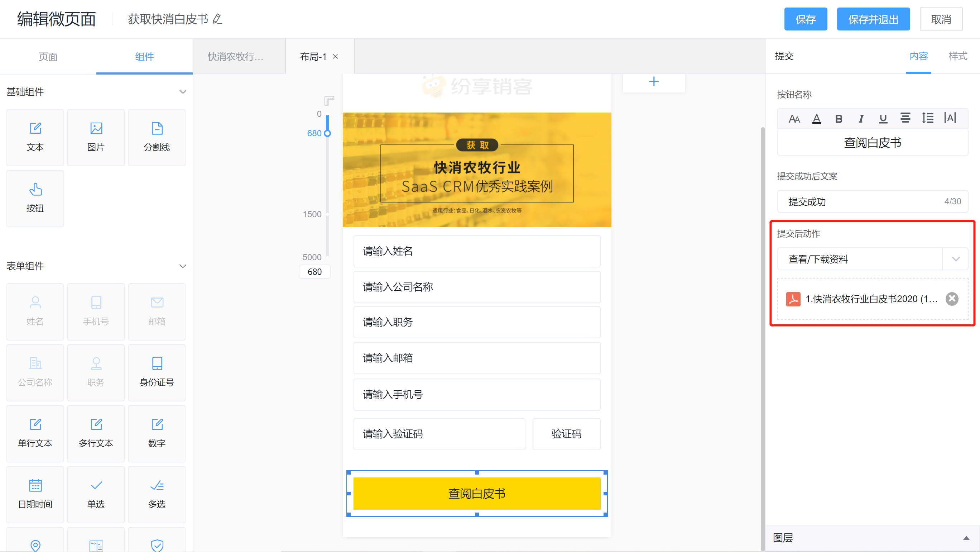The width and height of the screenshot is (980, 552).
Task: Click the 请输入公司名称 field
Action: click(x=477, y=287)
